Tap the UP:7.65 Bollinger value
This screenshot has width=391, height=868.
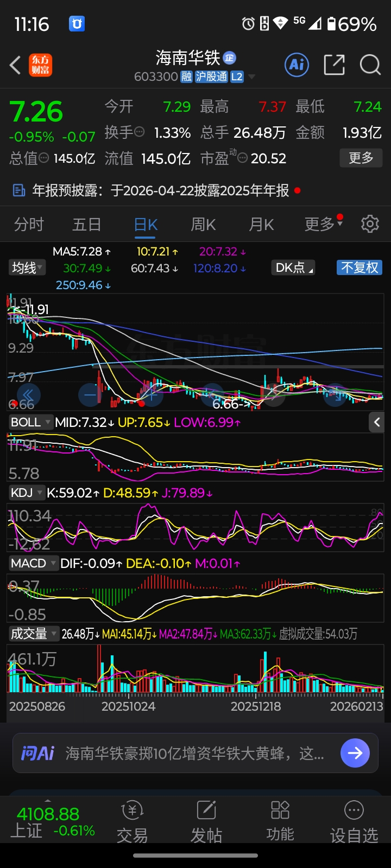coord(143,422)
